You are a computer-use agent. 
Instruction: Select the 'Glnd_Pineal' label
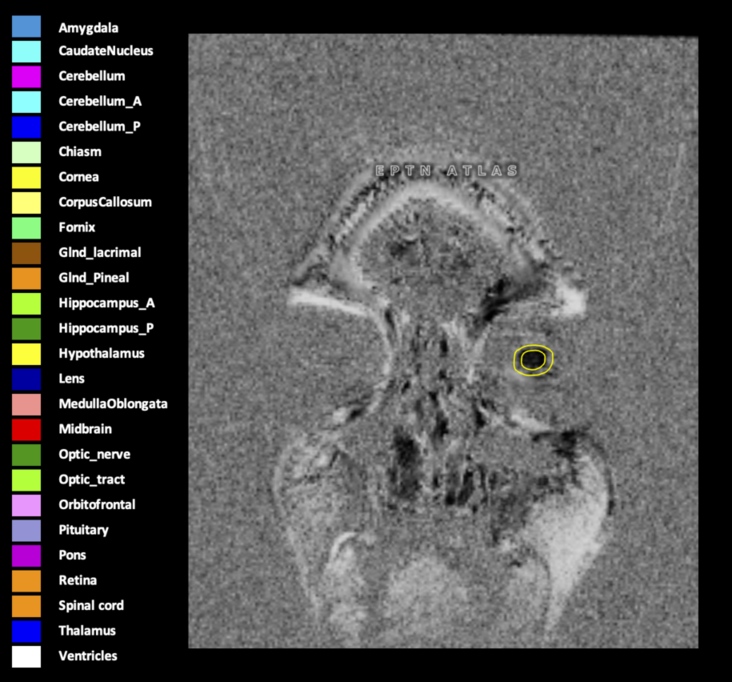(x=94, y=277)
